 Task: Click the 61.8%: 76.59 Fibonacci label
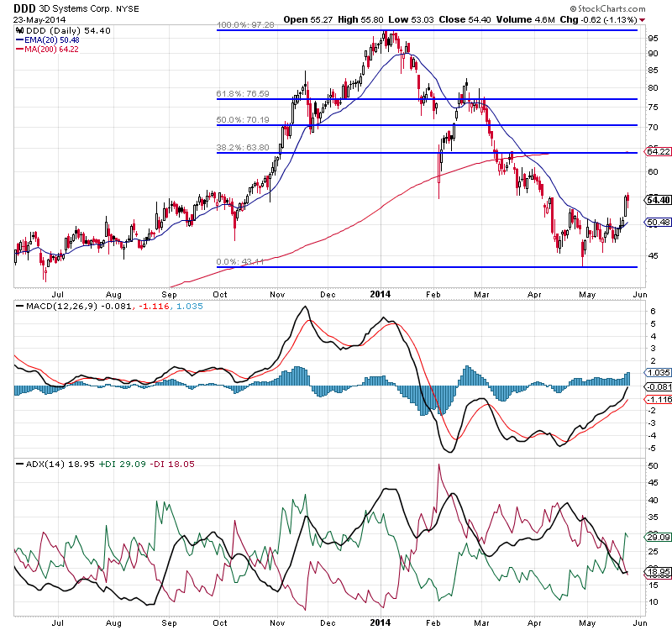tap(243, 93)
